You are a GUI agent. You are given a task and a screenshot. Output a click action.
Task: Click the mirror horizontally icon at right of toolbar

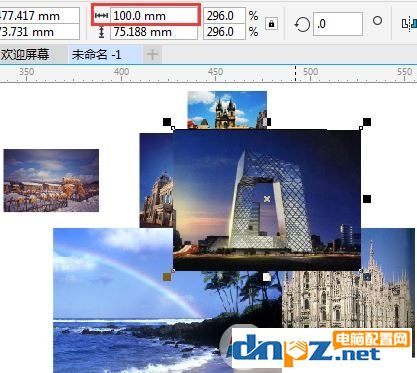pos(410,23)
